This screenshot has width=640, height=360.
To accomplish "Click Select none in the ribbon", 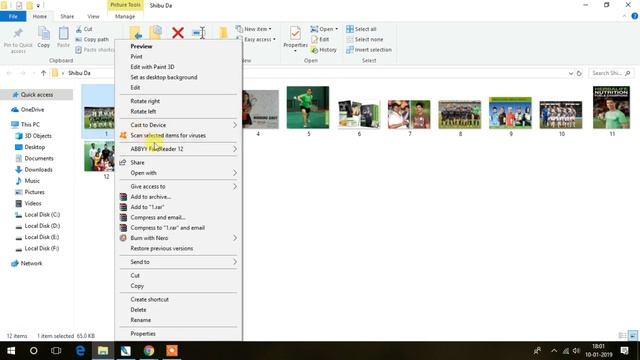I will coord(364,40).
